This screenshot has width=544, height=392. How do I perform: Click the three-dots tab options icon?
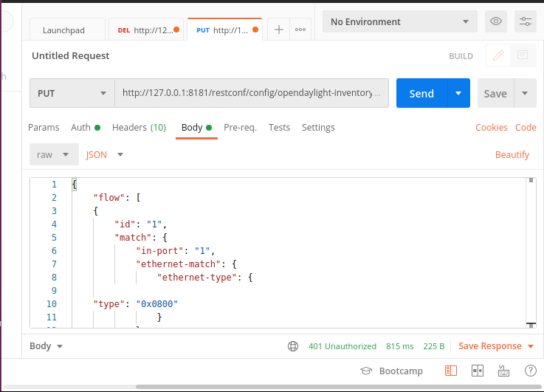[x=300, y=30]
